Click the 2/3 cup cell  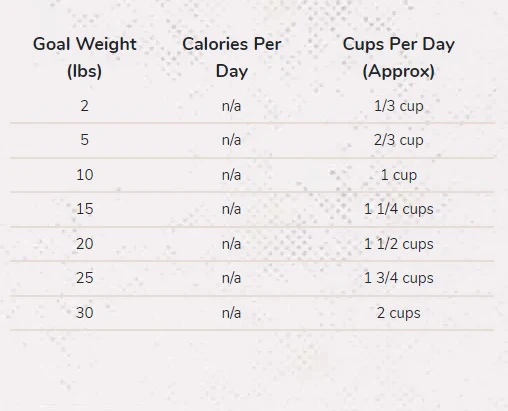click(399, 140)
